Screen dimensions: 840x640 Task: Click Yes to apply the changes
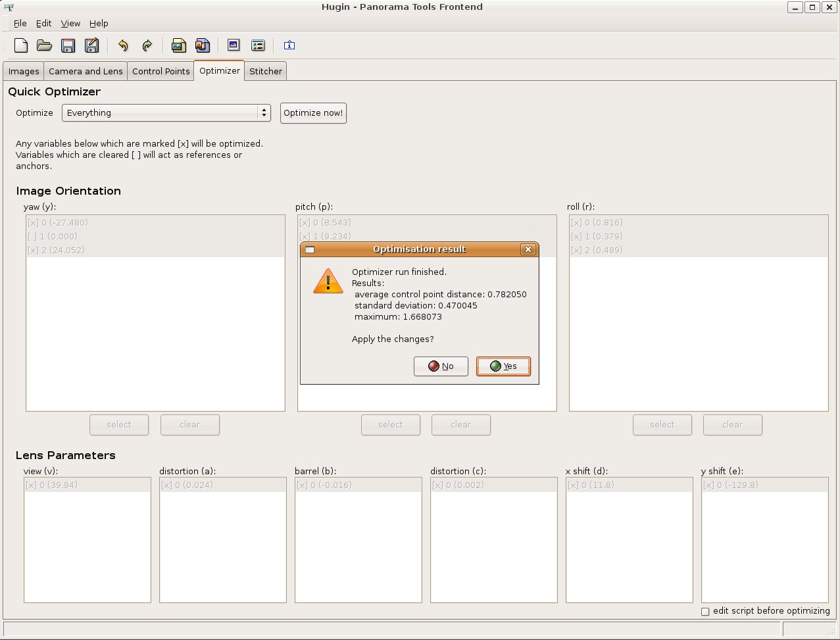pyautogui.click(x=503, y=366)
